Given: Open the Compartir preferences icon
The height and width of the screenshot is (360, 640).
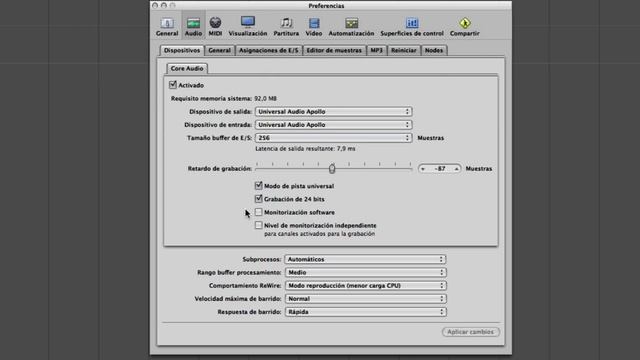Looking at the screenshot, I should pyautogui.click(x=464, y=27).
